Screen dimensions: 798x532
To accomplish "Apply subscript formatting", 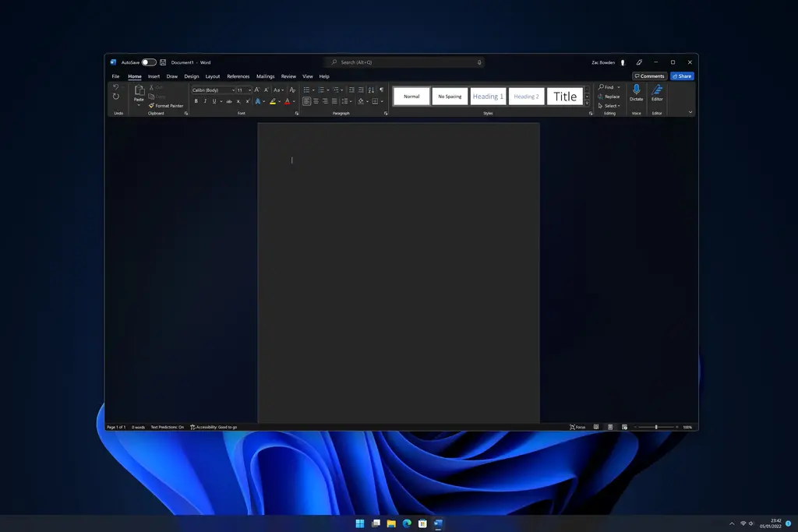I will coord(238,101).
